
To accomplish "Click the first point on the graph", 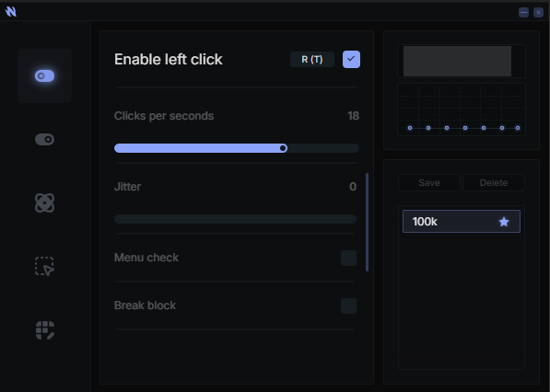I will (x=410, y=128).
